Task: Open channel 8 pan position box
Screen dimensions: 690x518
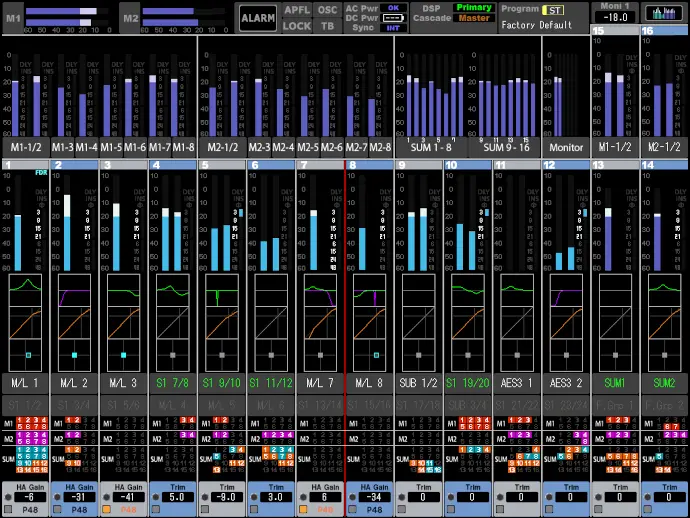Action: click(370, 355)
